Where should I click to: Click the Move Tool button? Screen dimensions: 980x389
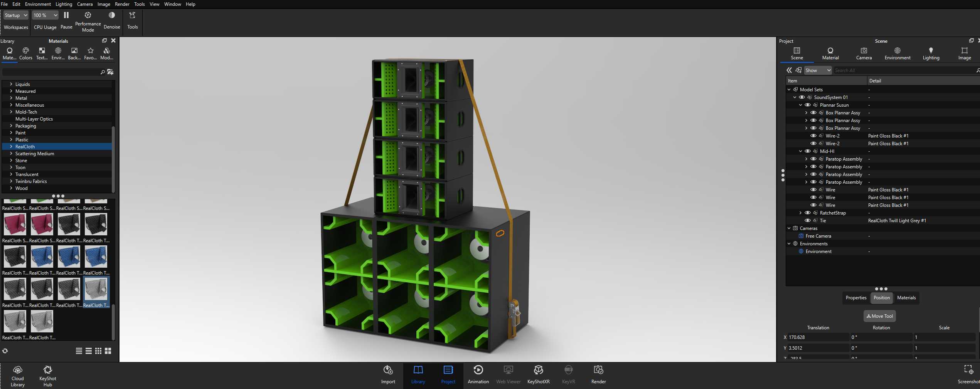point(879,316)
